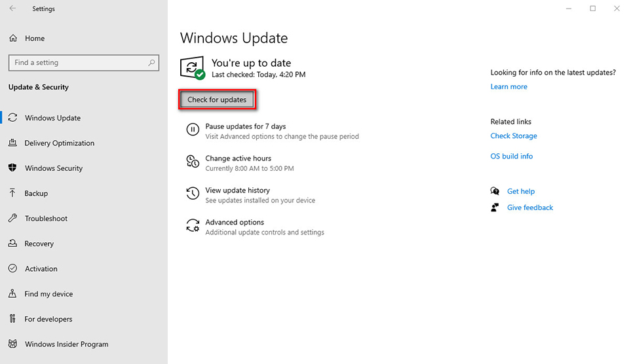The width and height of the screenshot is (629, 364).
Task: Click the active hours clock icon
Action: click(x=193, y=161)
